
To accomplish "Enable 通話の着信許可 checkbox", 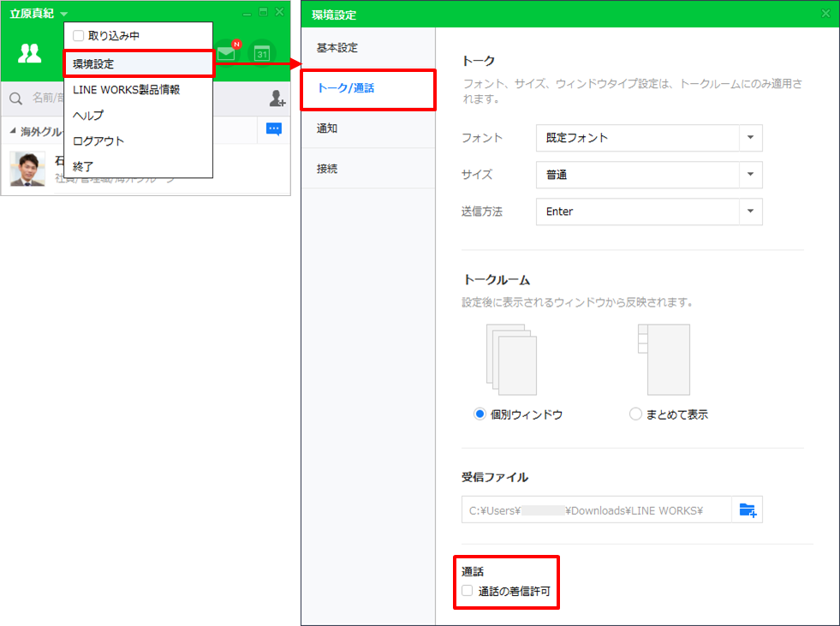I will [x=467, y=591].
